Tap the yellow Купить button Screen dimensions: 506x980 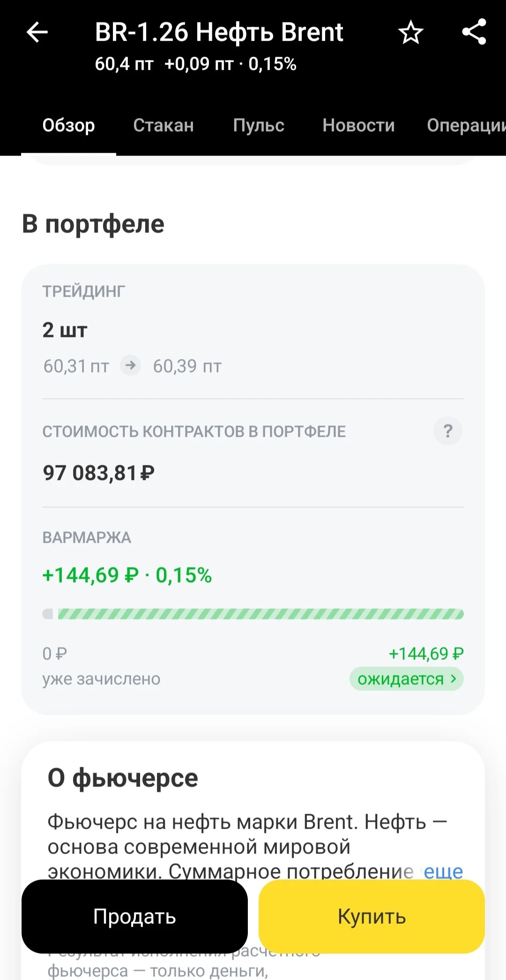pyautogui.click(x=372, y=916)
